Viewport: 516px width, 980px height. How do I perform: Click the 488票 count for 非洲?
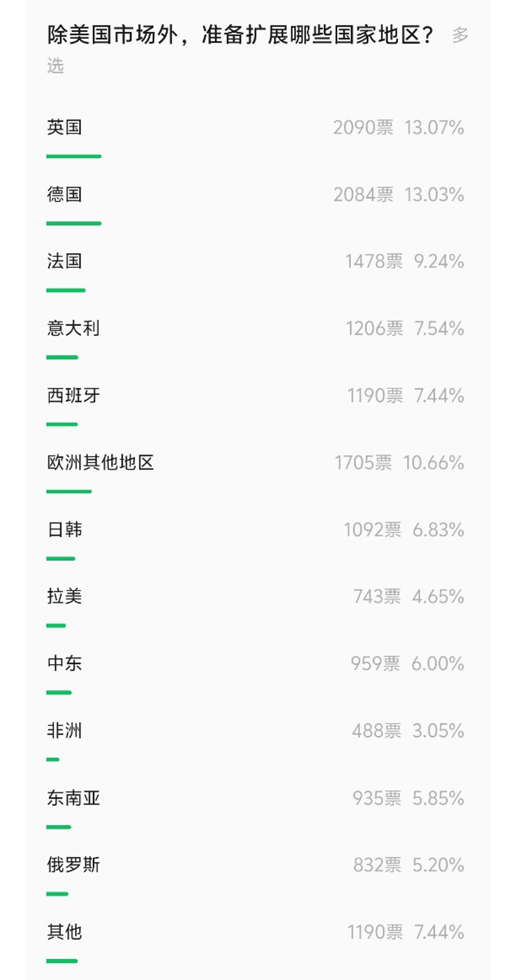point(377,731)
